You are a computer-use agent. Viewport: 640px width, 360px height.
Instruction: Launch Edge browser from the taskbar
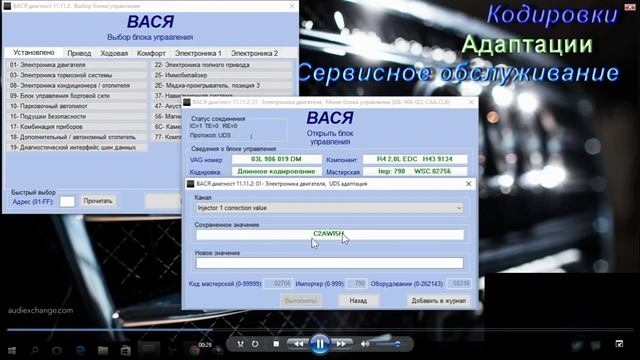click(80, 350)
